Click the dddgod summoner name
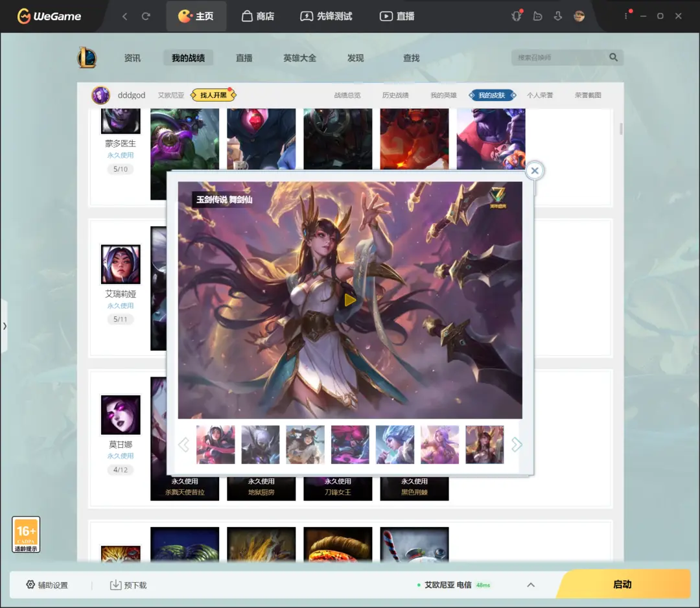 [132, 95]
